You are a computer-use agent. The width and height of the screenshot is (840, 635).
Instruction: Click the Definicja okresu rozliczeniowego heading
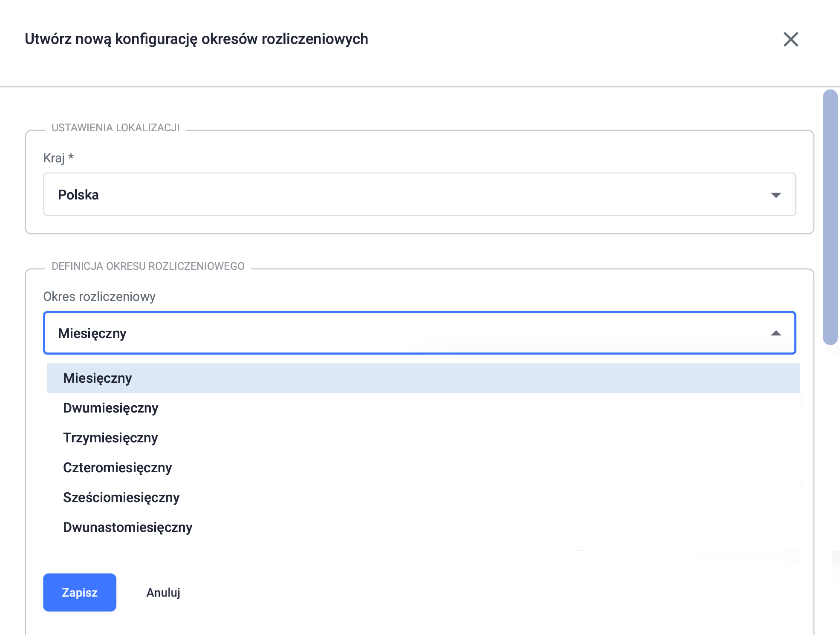click(x=148, y=266)
